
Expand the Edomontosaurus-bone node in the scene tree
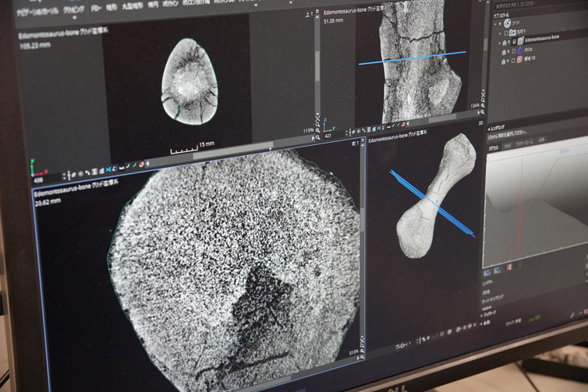click(x=499, y=43)
